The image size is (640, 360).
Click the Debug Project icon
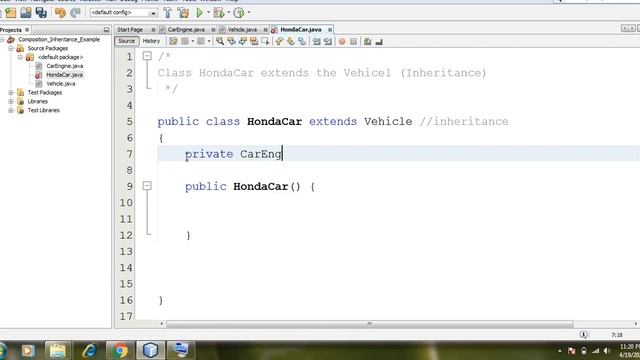tap(219, 13)
